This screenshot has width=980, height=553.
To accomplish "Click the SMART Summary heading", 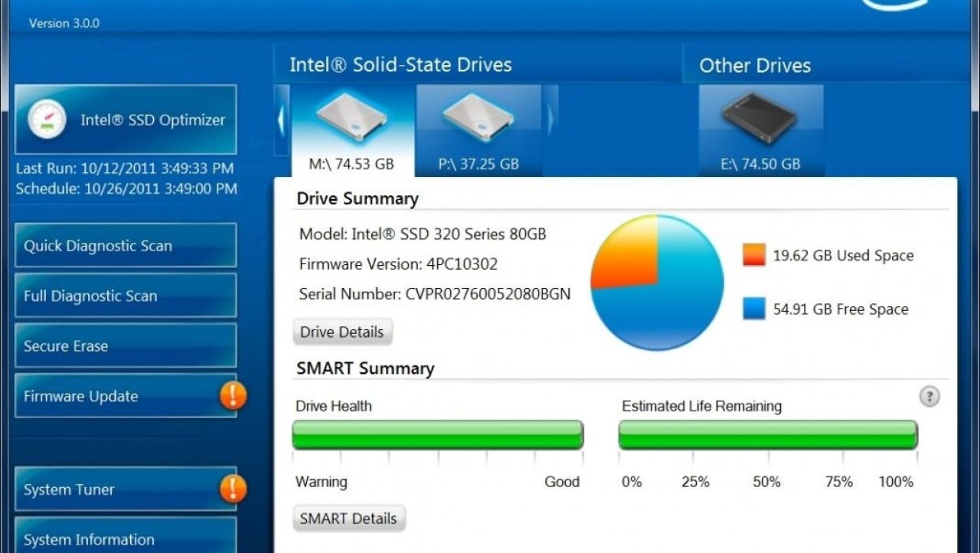I will 365,368.
